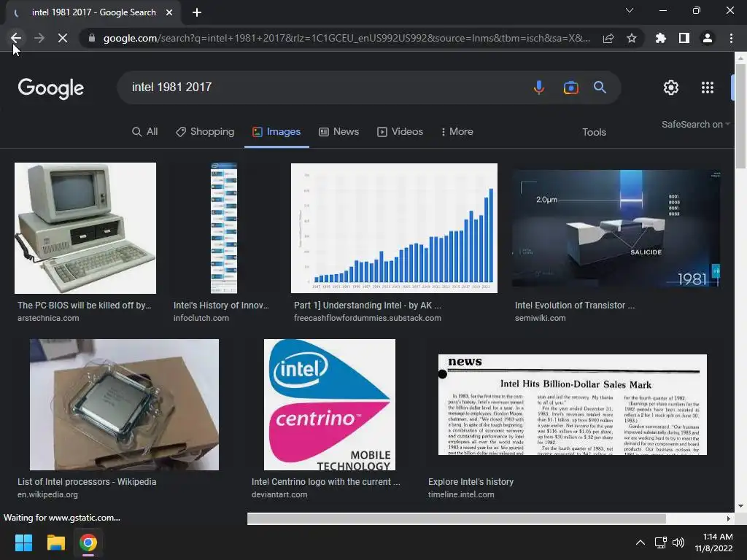The width and height of the screenshot is (747, 560).
Task: Click 'Intel Evolution of Transistor' title
Action: point(575,306)
